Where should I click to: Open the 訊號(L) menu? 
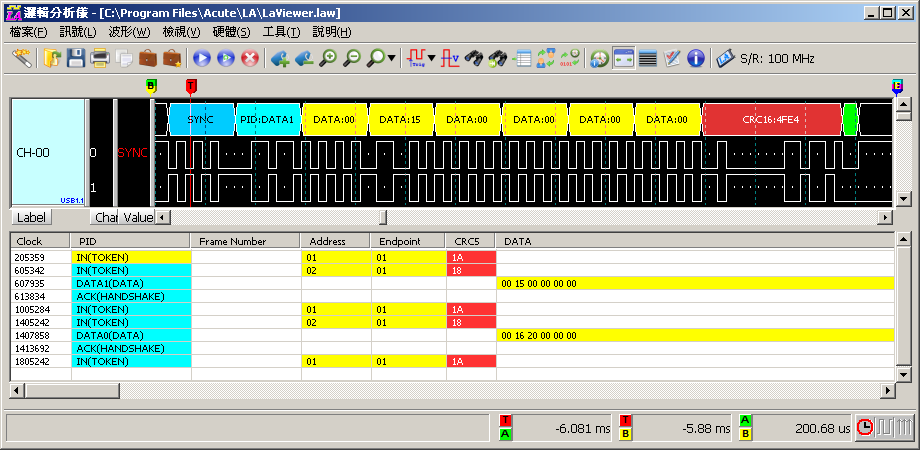78,32
